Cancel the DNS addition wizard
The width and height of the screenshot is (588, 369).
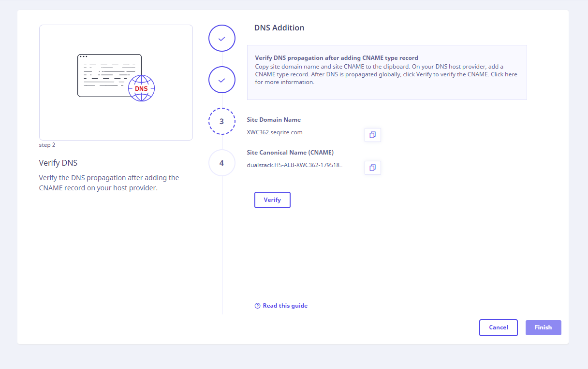(499, 327)
